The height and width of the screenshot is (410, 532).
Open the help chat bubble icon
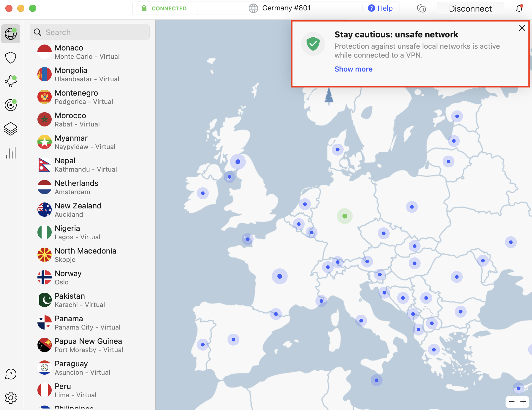[x=11, y=374]
